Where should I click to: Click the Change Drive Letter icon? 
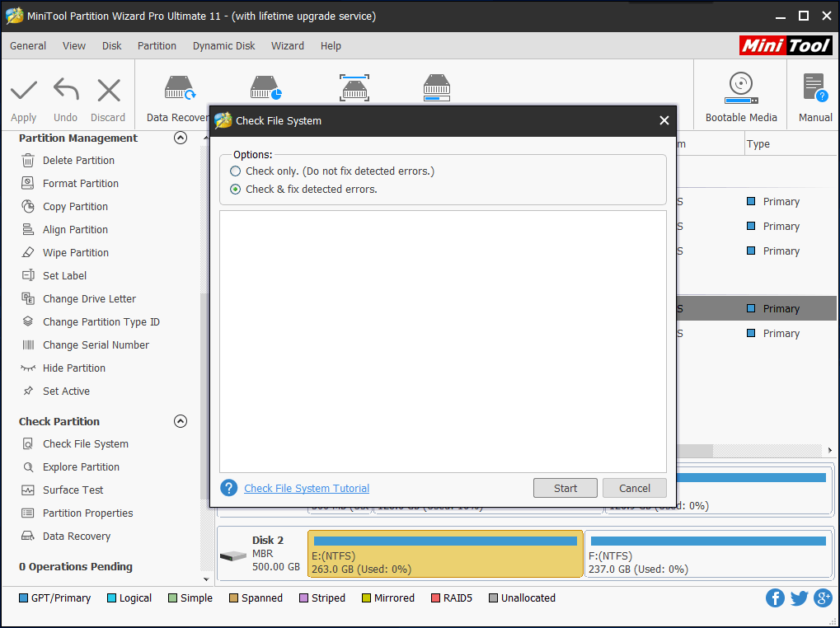coord(28,298)
